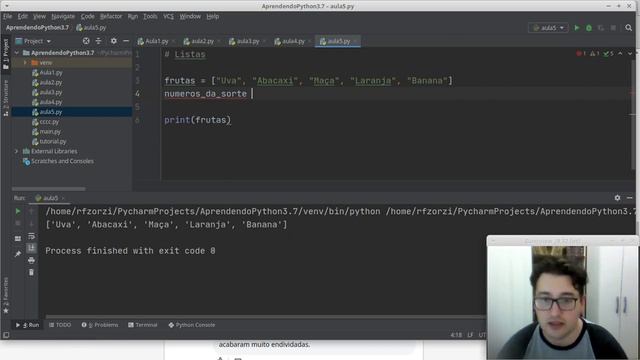Hide the Project tool window
Viewport: 640px width, 360px height.
126,41
